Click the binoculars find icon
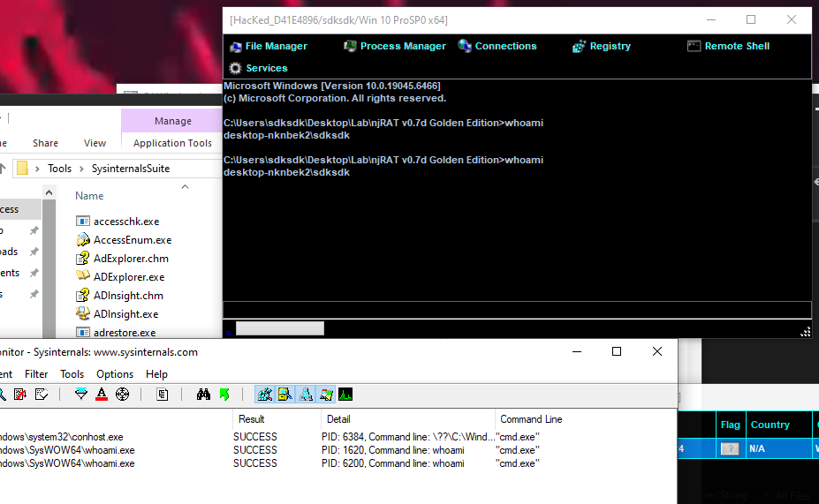The image size is (819, 504). click(x=203, y=395)
